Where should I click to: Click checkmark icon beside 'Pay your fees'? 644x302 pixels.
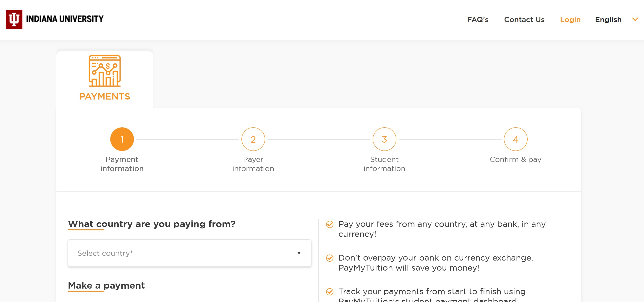pyautogui.click(x=330, y=224)
